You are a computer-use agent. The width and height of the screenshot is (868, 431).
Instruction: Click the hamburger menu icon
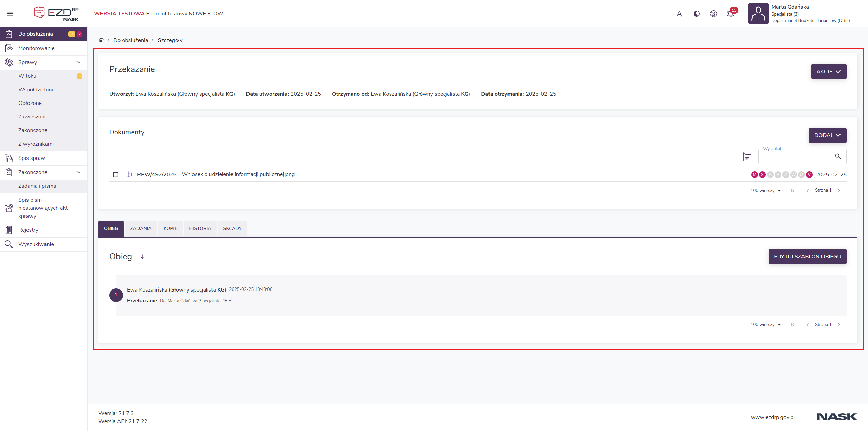[x=10, y=14]
